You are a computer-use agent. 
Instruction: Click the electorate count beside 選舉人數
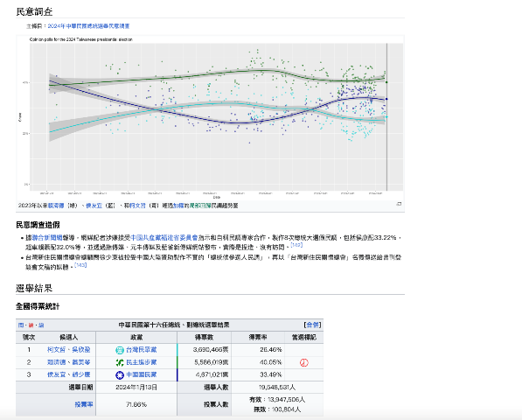tap(277, 387)
